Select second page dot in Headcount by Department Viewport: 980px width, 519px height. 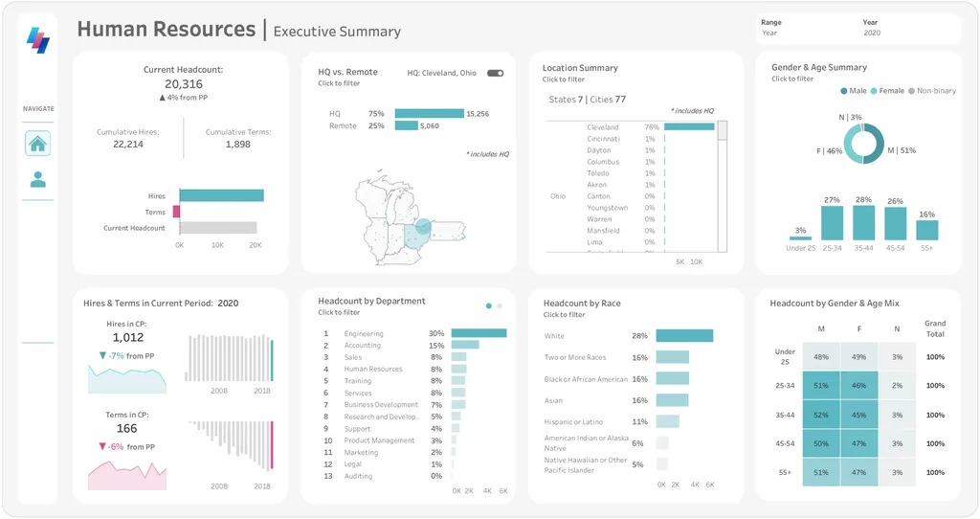(x=500, y=305)
